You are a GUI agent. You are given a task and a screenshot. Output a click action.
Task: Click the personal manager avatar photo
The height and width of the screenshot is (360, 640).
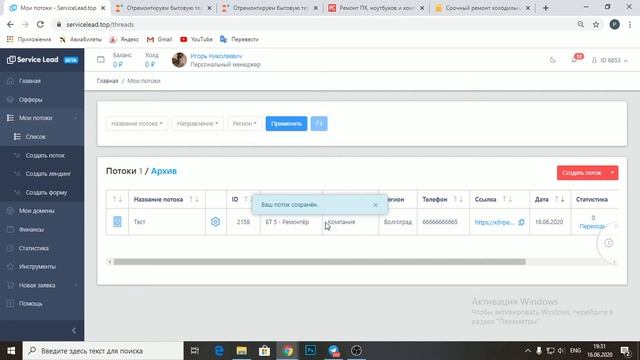pyautogui.click(x=179, y=60)
